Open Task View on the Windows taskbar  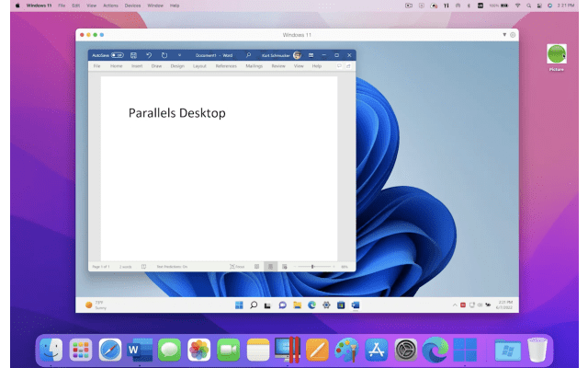267,305
